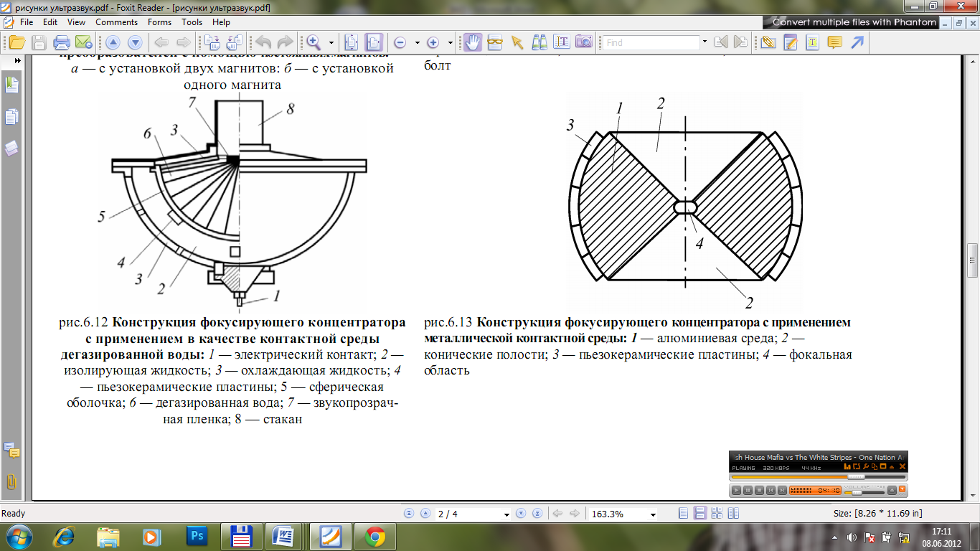Screen dimensions: 980x551
Task: Adjust the music player volume slider
Action: tap(864, 491)
